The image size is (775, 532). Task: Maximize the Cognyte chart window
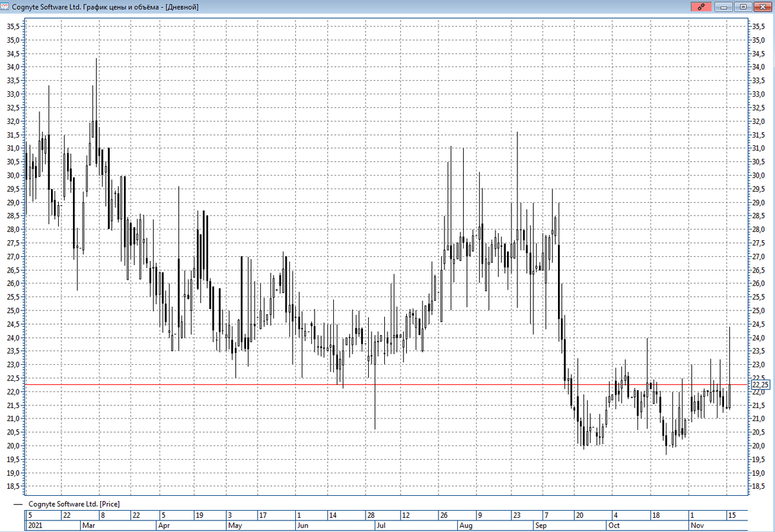(x=743, y=6)
